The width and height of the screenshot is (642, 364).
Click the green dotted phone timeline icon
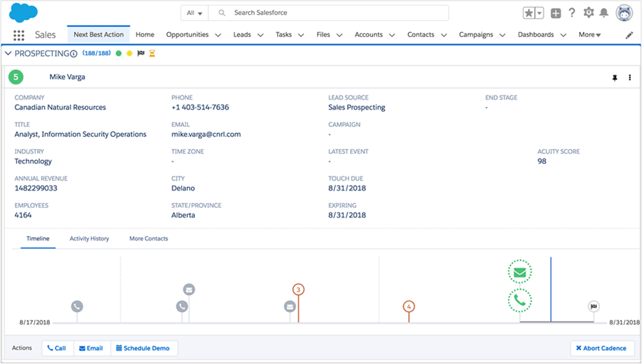(520, 301)
